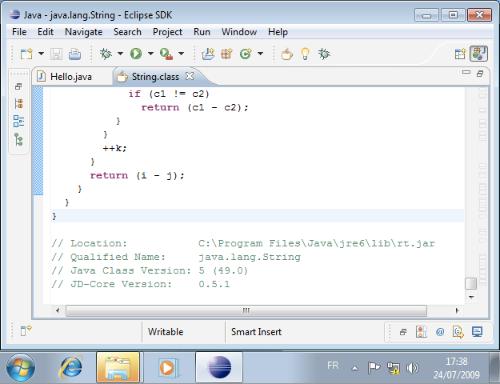This screenshot has width=500, height=384.
Task: Click the vertical scrollbar thumb
Action: (x=471, y=284)
